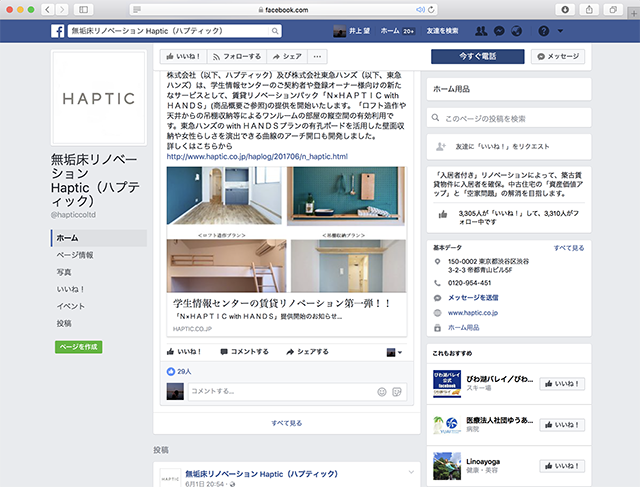Open the いいね！ sidebar tab
The width and height of the screenshot is (640, 487).
pyautogui.click(x=70, y=289)
